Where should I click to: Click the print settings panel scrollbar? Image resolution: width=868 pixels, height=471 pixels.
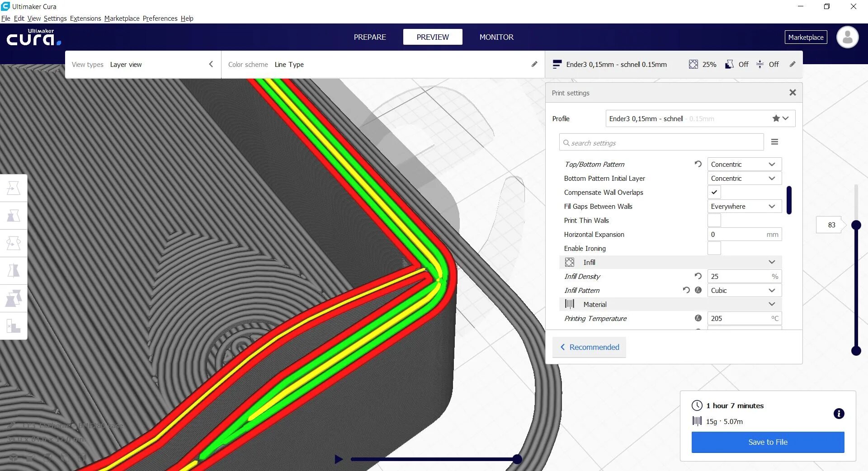pyautogui.click(x=789, y=200)
